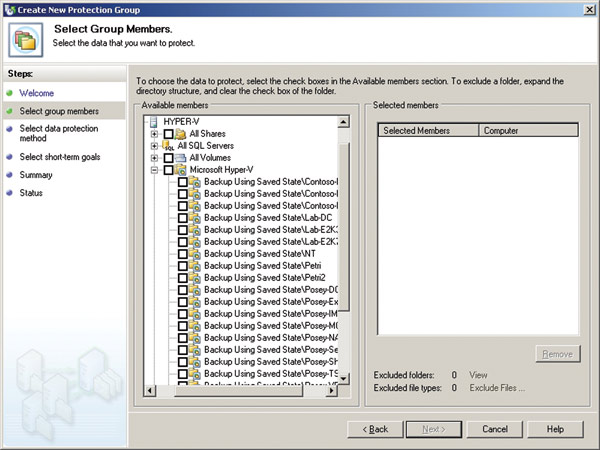Viewport: 600px width, 450px height.
Task: Check the Saved State\Posey-MC checkbox
Action: [x=183, y=326]
